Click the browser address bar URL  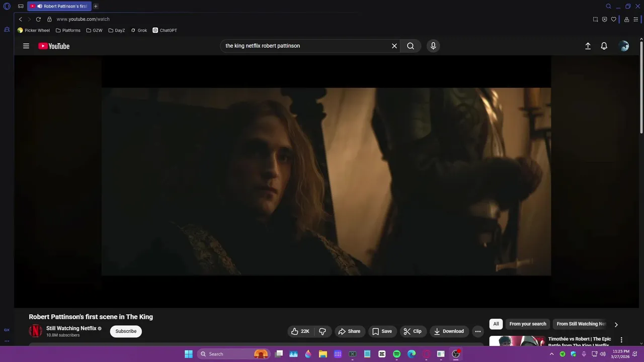[x=83, y=19]
